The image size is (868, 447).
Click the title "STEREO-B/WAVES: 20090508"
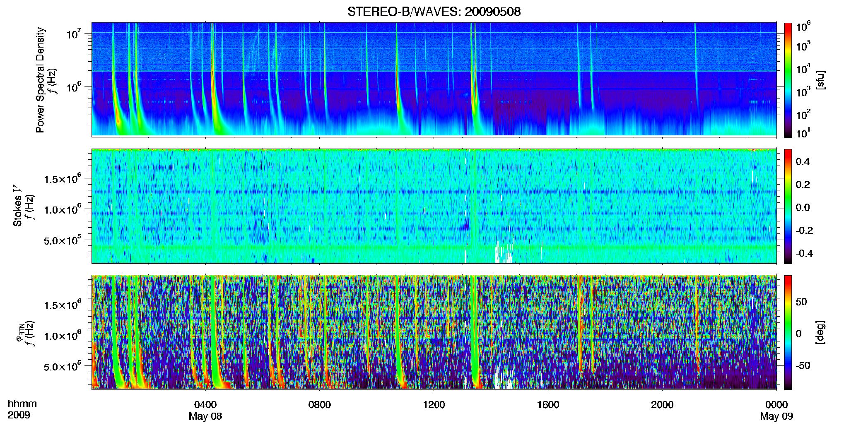(434, 12)
